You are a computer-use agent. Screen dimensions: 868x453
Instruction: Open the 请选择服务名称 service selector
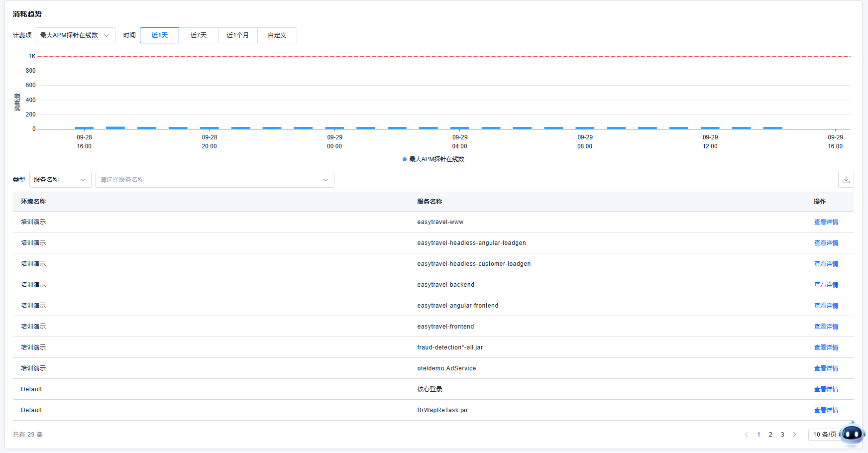[214, 180]
